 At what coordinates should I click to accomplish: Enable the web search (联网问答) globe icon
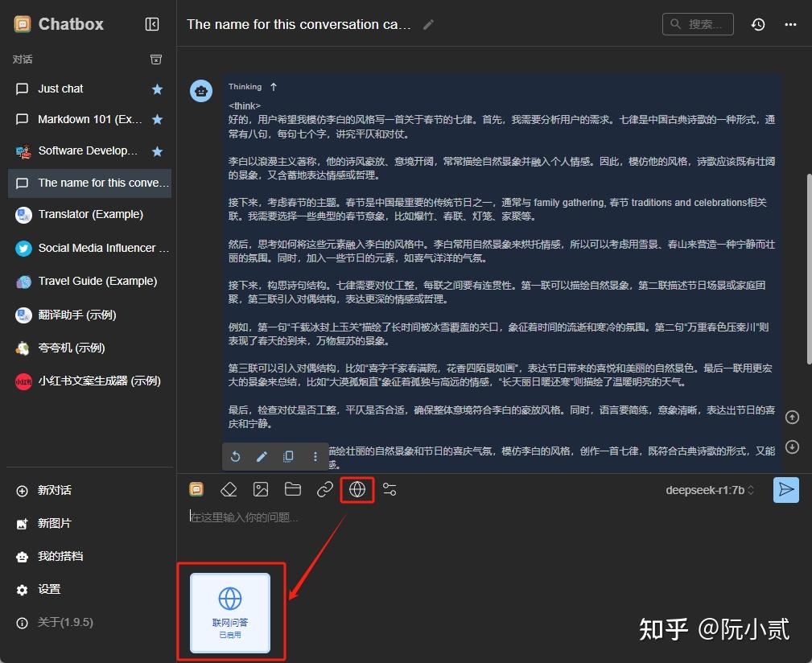pyautogui.click(x=357, y=489)
